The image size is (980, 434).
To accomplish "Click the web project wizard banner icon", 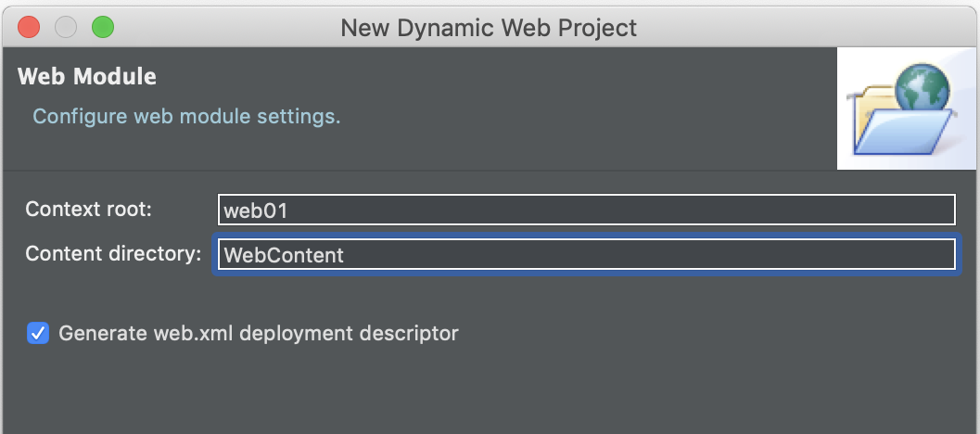I will click(906, 108).
